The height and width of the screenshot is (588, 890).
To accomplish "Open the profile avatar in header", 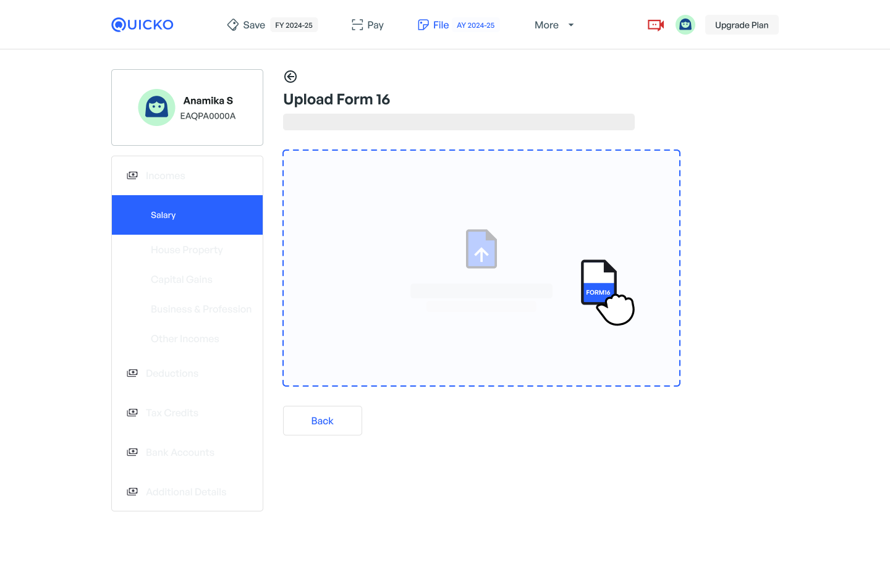I will point(685,25).
